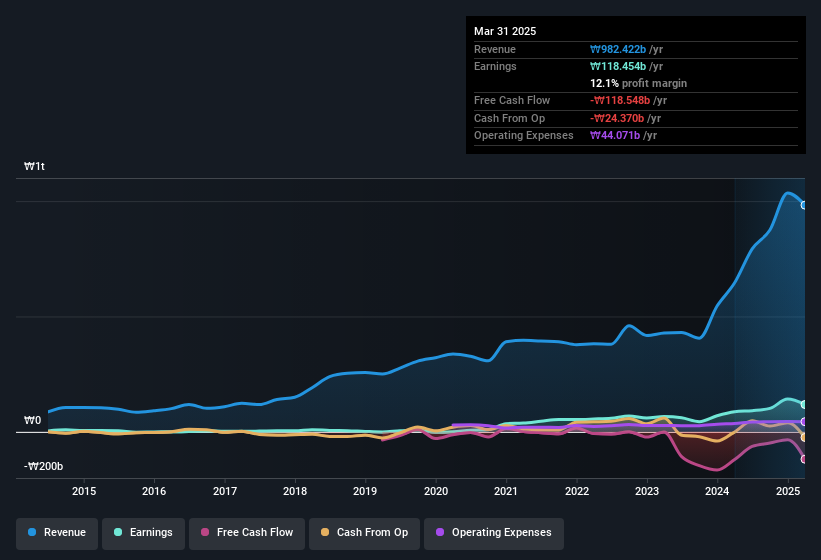Screen dimensions: 821x560
Task: Click the -₩200b y-axis label
Action: pos(43,466)
